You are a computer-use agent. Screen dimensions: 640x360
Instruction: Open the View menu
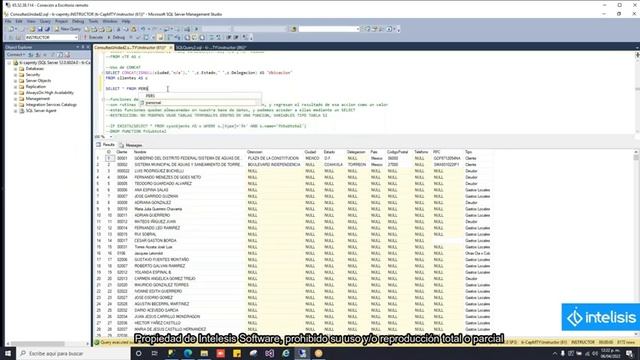[x=31, y=21]
